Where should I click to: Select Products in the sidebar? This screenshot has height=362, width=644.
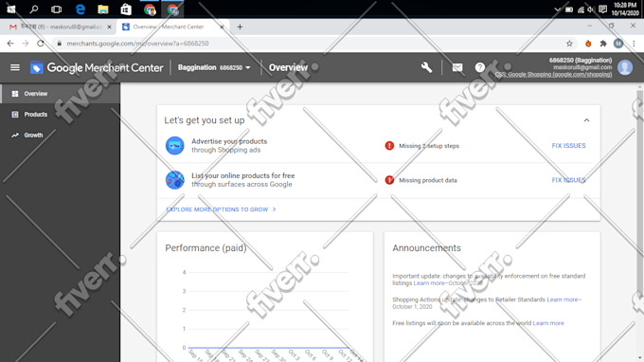point(60,115)
